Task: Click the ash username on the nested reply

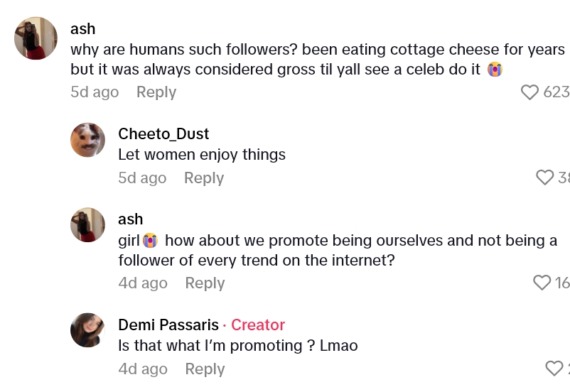Action: 131,219
